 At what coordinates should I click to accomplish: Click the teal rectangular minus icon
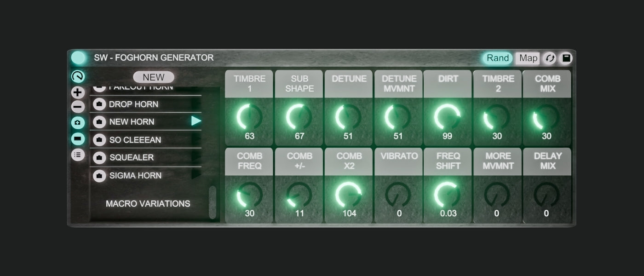tap(78, 139)
